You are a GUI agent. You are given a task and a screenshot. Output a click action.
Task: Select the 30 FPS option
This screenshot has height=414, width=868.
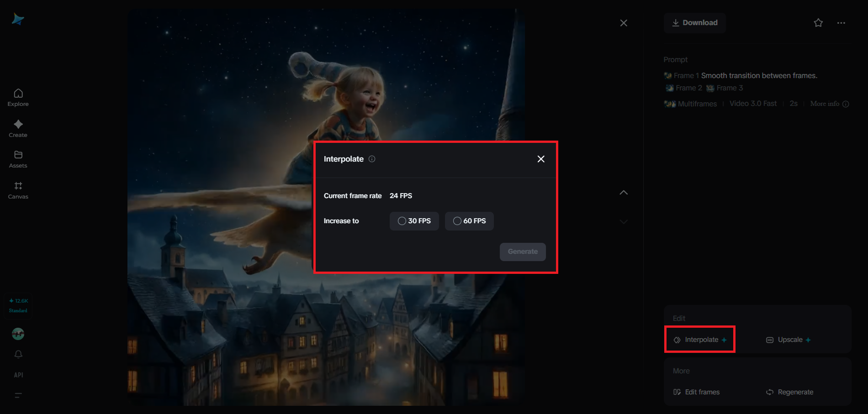pyautogui.click(x=414, y=221)
